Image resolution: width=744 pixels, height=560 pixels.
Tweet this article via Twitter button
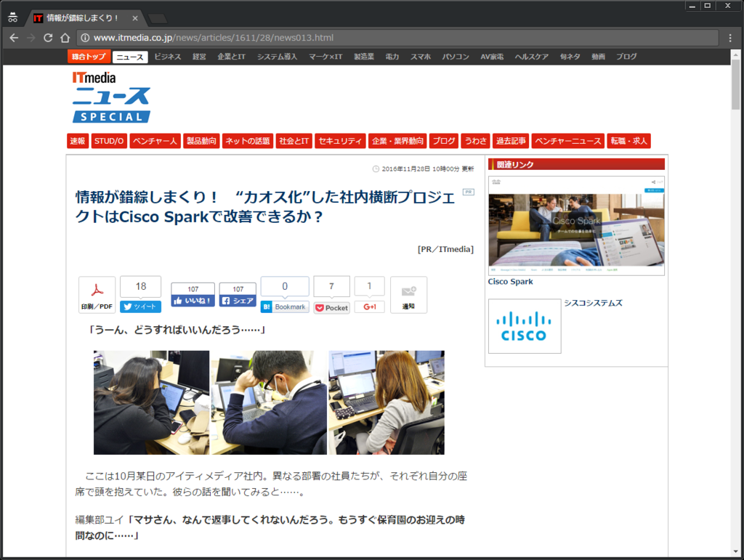140,307
